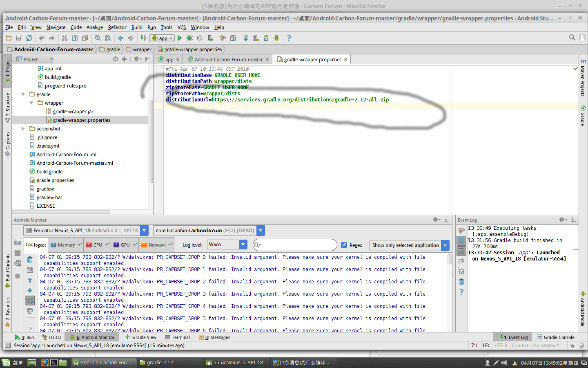Switch to the Android-Carbon-Forum-master editor tab
Screen dimensions: 588x368
click(228, 60)
